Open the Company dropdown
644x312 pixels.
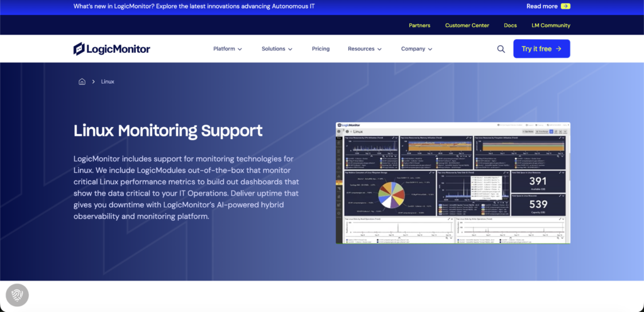(x=417, y=49)
